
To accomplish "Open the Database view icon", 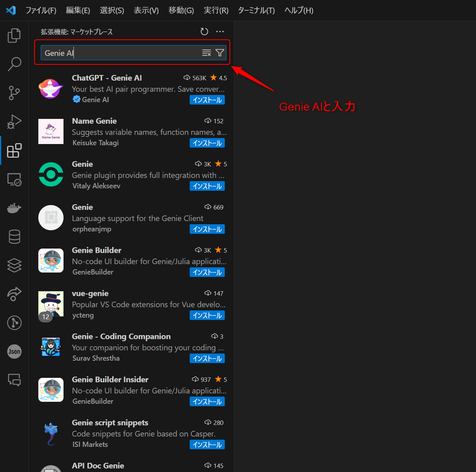I will pyautogui.click(x=14, y=237).
